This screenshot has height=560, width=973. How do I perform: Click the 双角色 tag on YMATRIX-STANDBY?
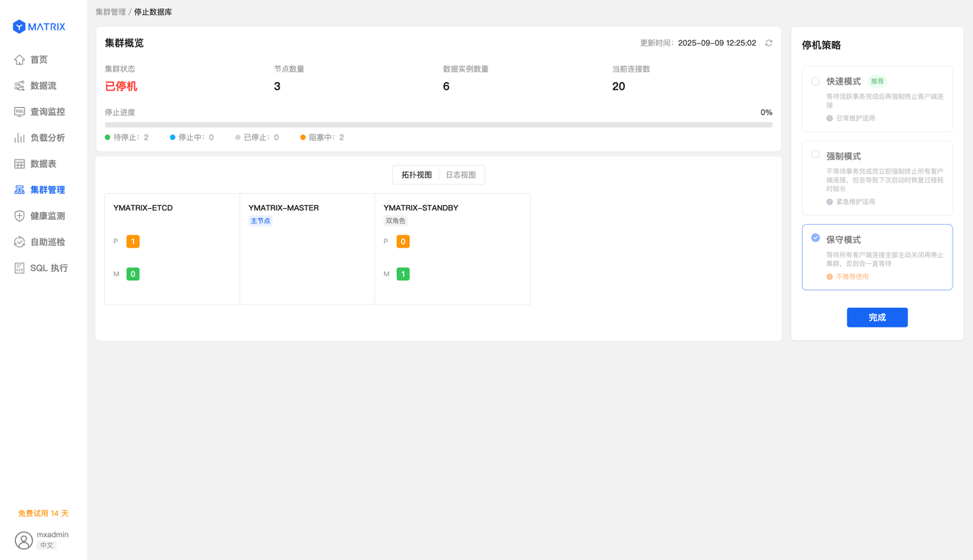(x=395, y=220)
